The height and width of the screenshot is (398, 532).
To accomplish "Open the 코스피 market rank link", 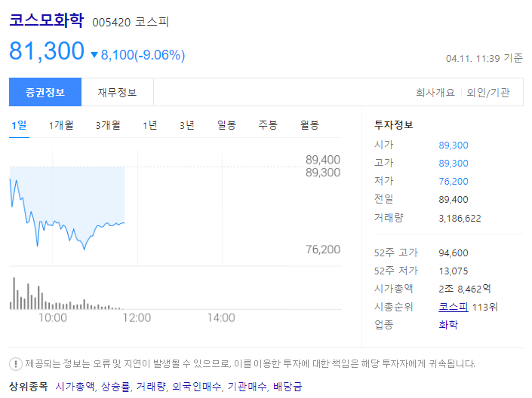I will click(x=454, y=307).
